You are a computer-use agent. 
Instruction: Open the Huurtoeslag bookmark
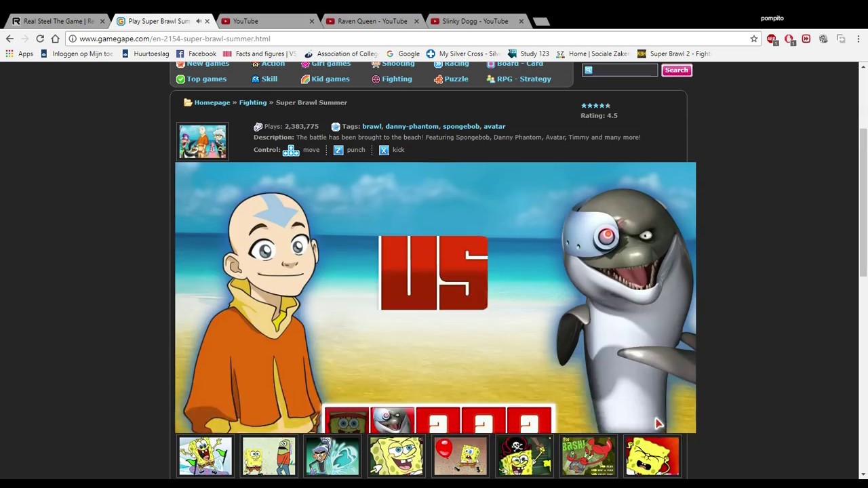(145, 54)
